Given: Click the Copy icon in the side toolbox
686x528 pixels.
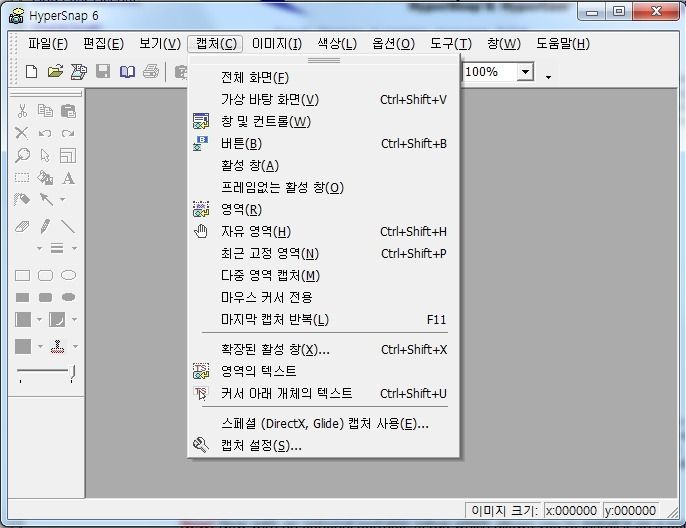Looking at the screenshot, I should click(45, 111).
